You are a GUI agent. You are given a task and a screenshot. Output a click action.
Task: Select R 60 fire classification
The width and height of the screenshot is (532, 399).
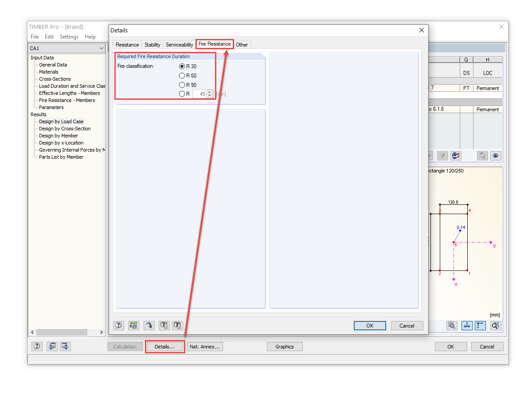182,76
